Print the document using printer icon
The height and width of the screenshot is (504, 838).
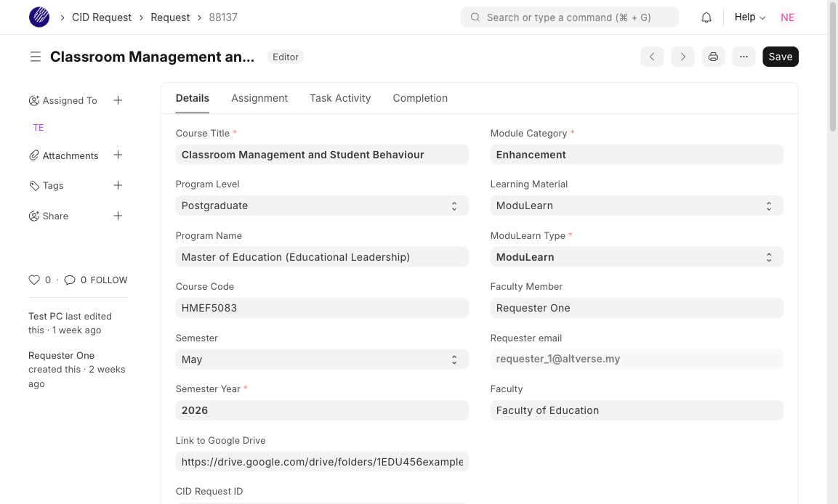point(713,57)
